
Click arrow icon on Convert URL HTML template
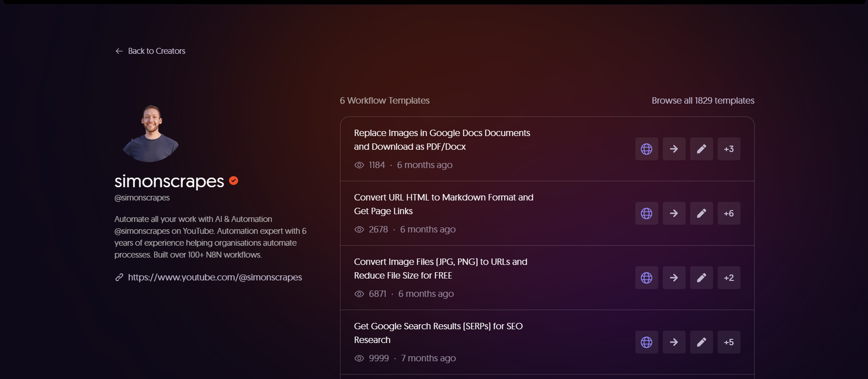pyautogui.click(x=674, y=214)
